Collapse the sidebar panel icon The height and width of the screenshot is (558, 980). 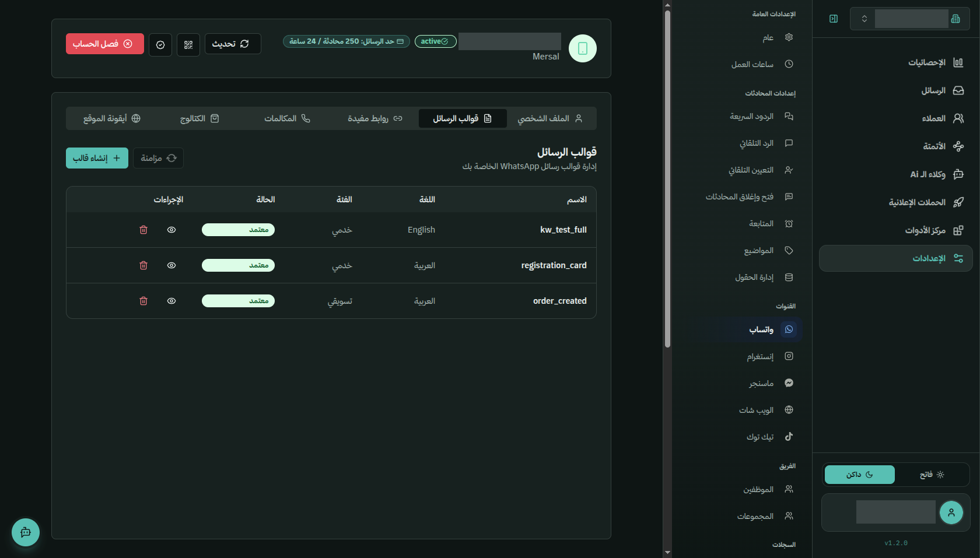(x=834, y=19)
